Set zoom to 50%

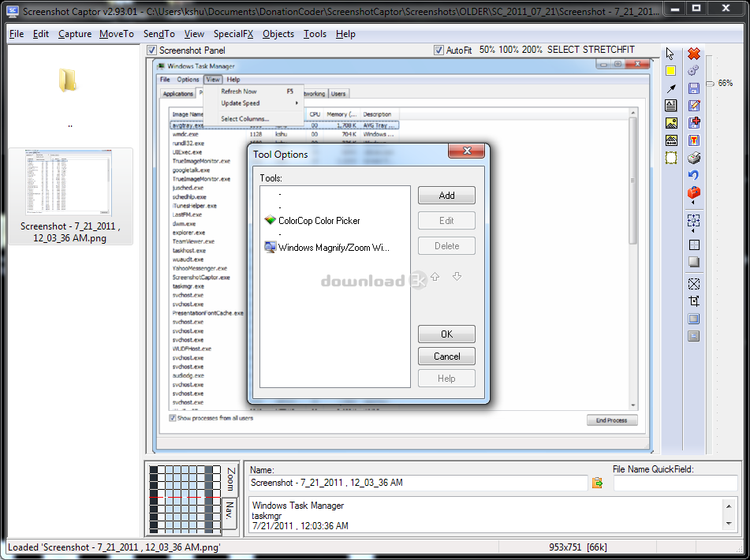tap(487, 50)
